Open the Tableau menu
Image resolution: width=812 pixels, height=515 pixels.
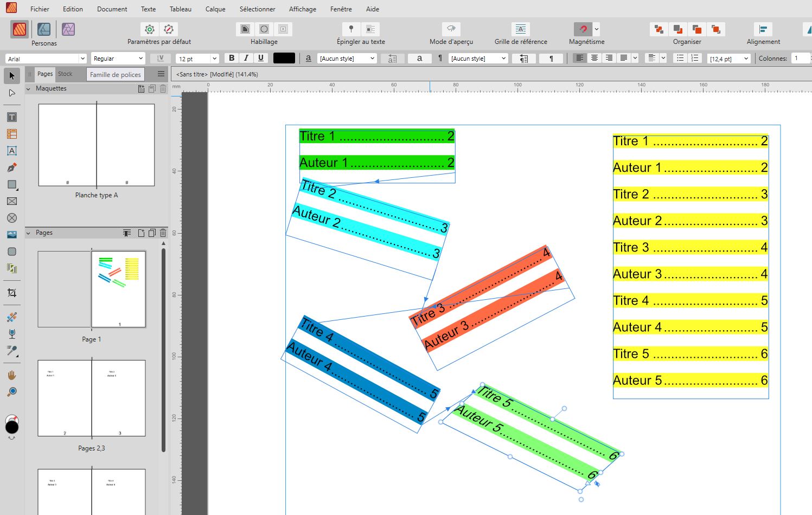pyautogui.click(x=181, y=9)
